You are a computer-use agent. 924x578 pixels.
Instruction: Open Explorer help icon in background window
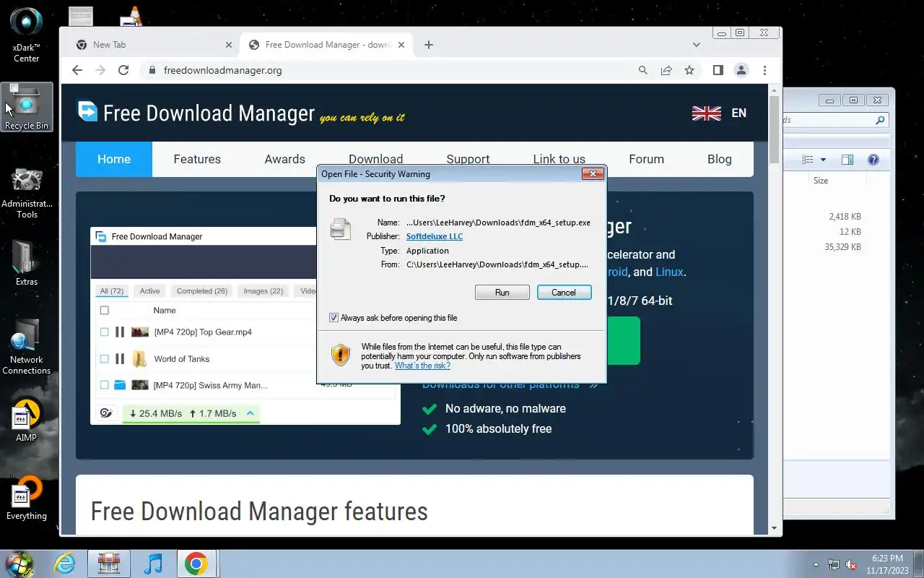873,160
